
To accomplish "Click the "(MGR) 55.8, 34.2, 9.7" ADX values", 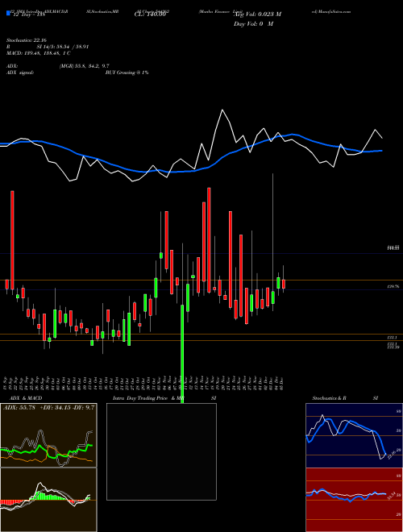I will click(84, 66).
